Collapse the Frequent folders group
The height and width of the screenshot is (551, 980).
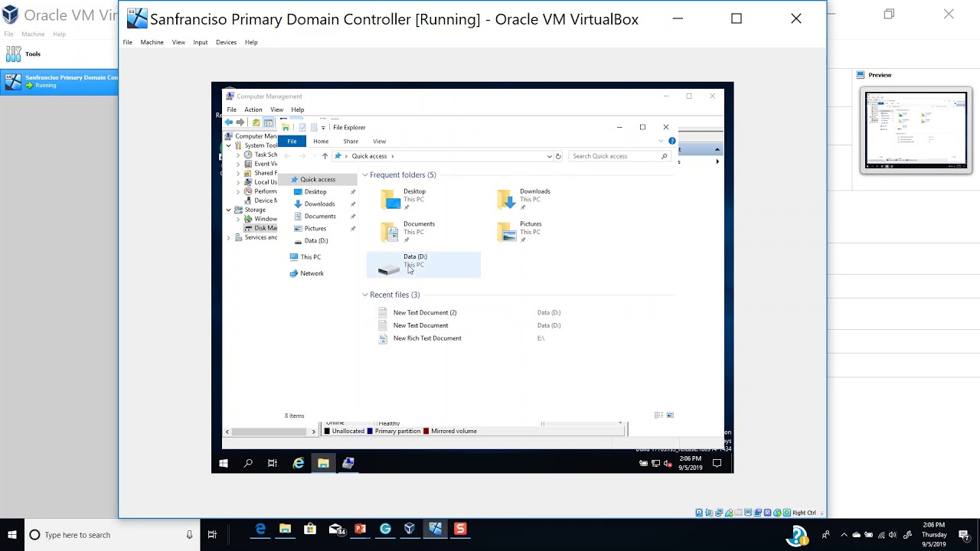point(365,175)
